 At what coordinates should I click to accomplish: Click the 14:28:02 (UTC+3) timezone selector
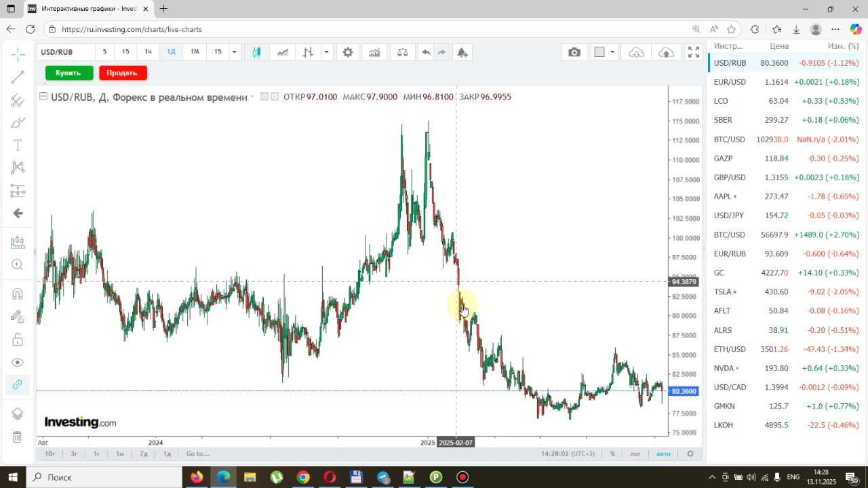[x=568, y=453]
